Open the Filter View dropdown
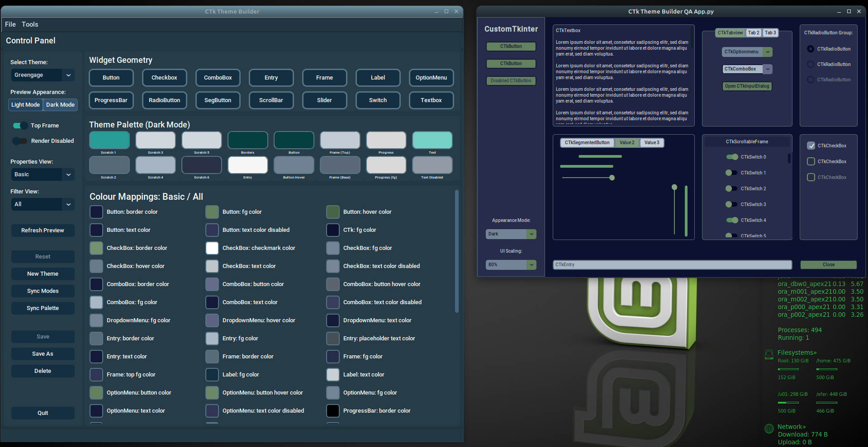 point(43,204)
